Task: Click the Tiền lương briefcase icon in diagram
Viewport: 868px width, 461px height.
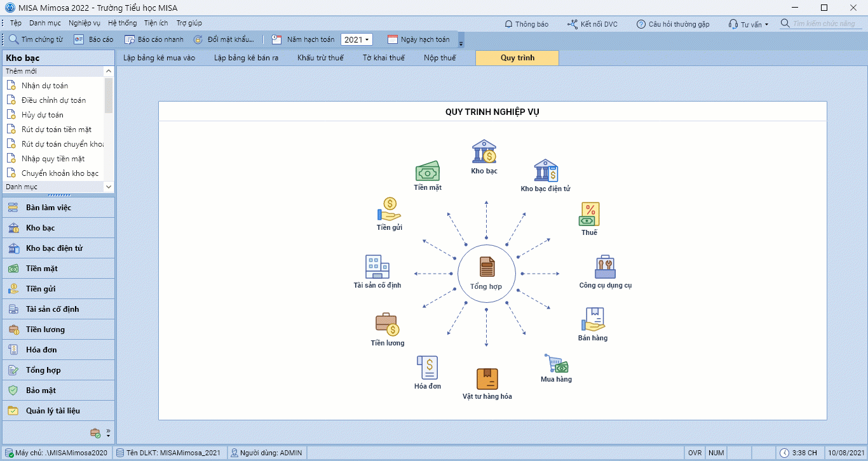Action: click(387, 324)
